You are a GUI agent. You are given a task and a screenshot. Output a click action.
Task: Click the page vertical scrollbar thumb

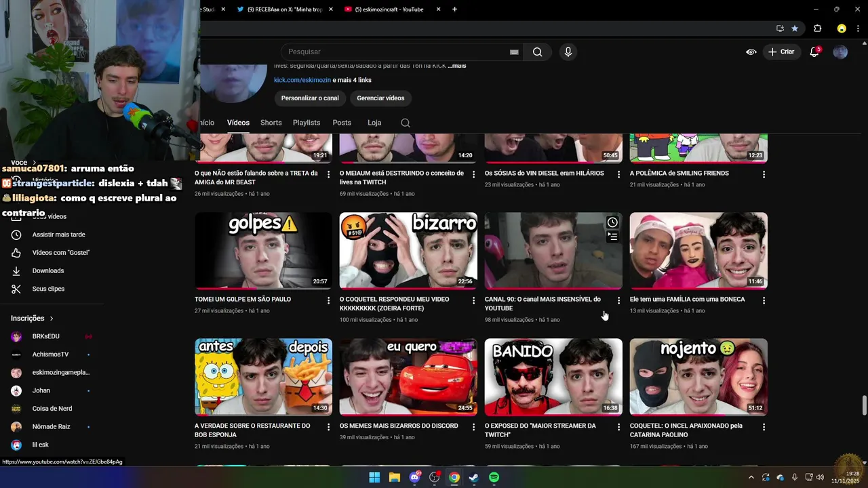tap(864, 406)
